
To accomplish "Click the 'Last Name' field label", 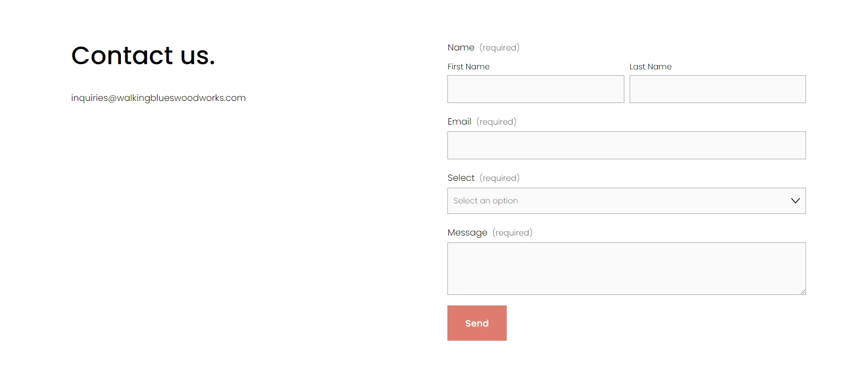I will point(651,67).
